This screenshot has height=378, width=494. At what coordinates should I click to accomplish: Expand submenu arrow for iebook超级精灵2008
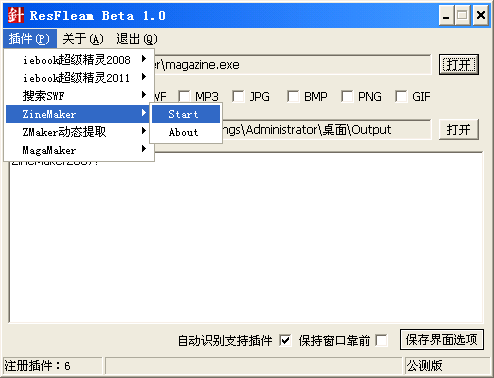click(x=144, y=59)
